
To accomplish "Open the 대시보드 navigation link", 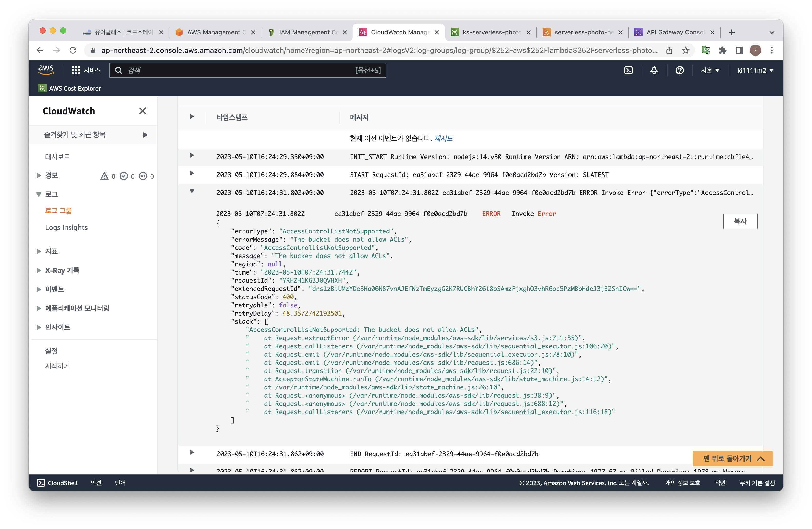I will [x=57, y=157].
